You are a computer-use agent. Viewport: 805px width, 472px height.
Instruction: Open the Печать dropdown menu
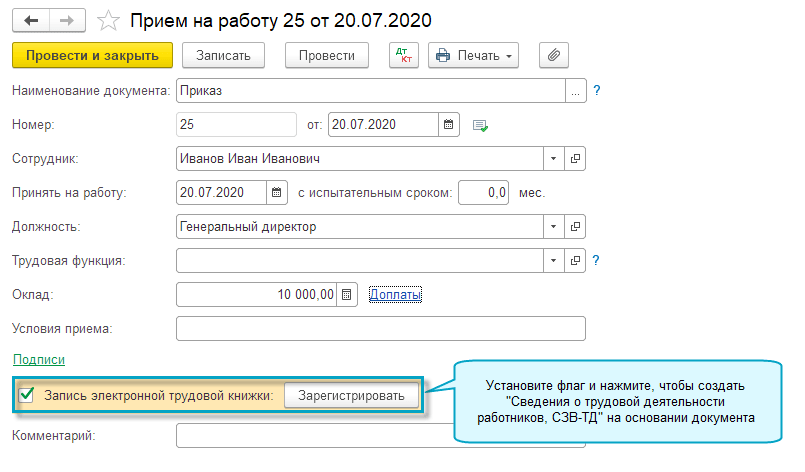[474, 56]
